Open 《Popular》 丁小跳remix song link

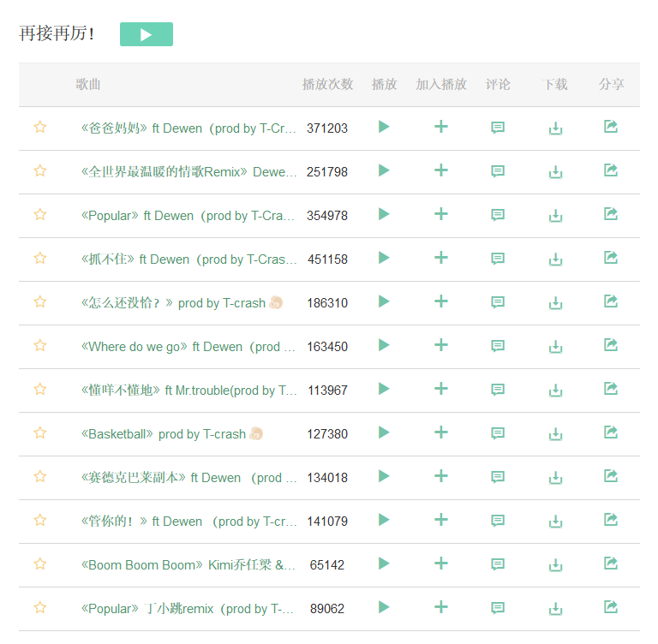[x=187, y=608]
